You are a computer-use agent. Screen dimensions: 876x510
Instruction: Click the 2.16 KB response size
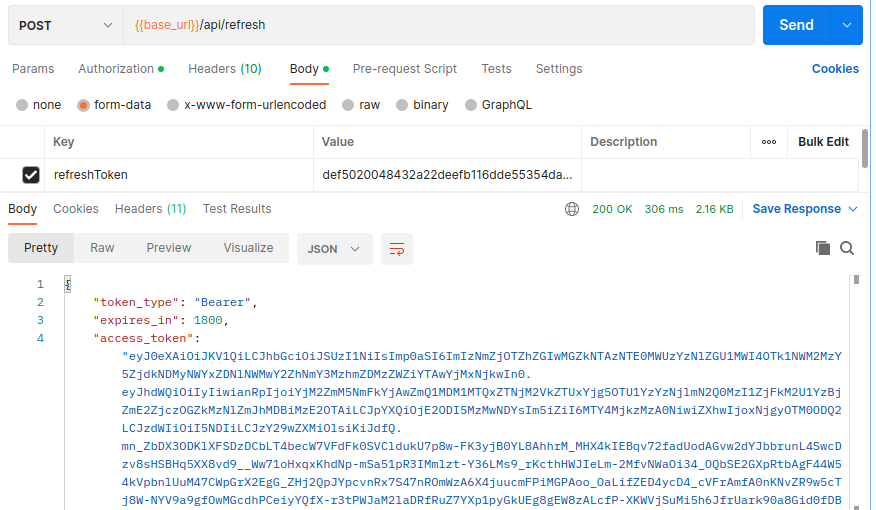click(715, 209)
